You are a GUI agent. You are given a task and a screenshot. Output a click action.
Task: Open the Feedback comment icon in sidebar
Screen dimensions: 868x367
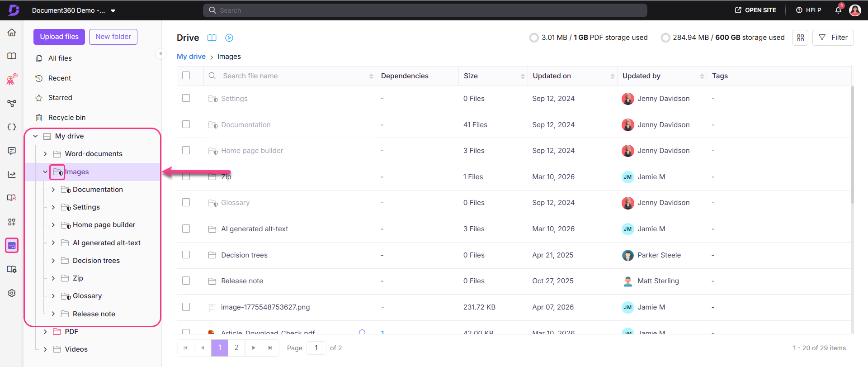click(12, 151)
